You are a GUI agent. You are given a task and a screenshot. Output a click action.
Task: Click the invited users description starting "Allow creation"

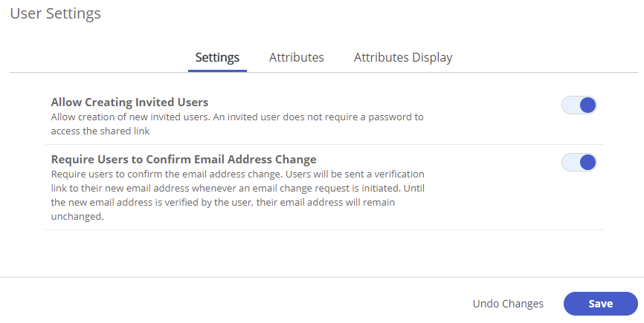[x=236, y=117]
